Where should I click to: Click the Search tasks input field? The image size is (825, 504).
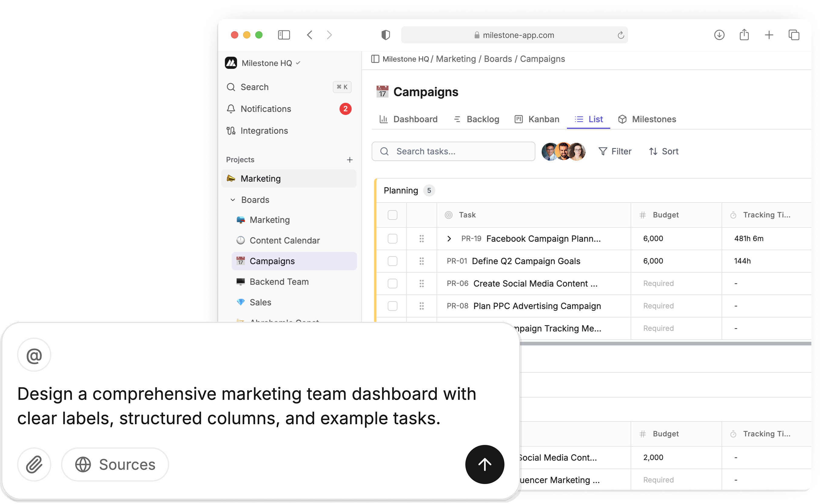453,151
